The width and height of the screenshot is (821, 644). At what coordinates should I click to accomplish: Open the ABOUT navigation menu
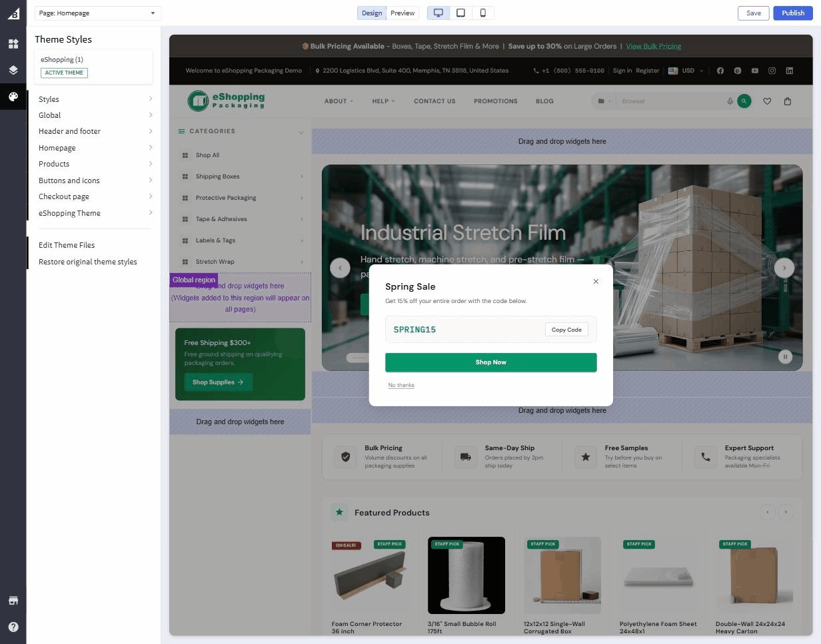[339, 101]
